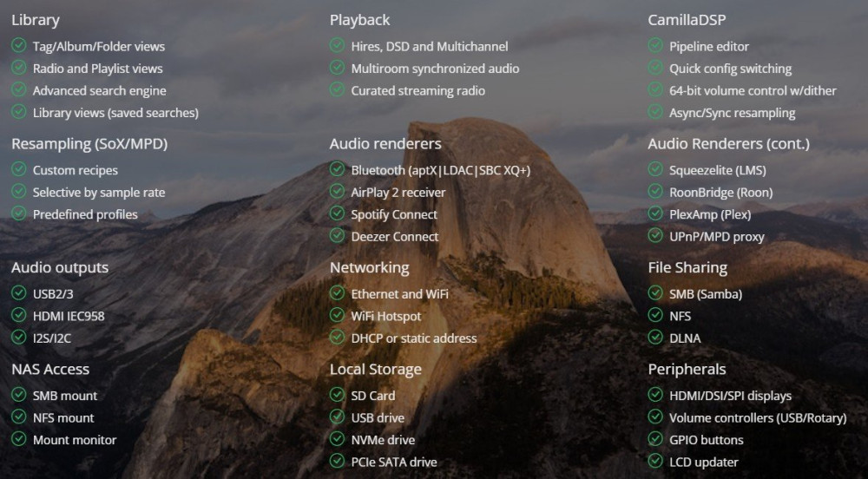Click the Peripherals section heading
This screenshot has height=479, width=868.
pos(687,369)
